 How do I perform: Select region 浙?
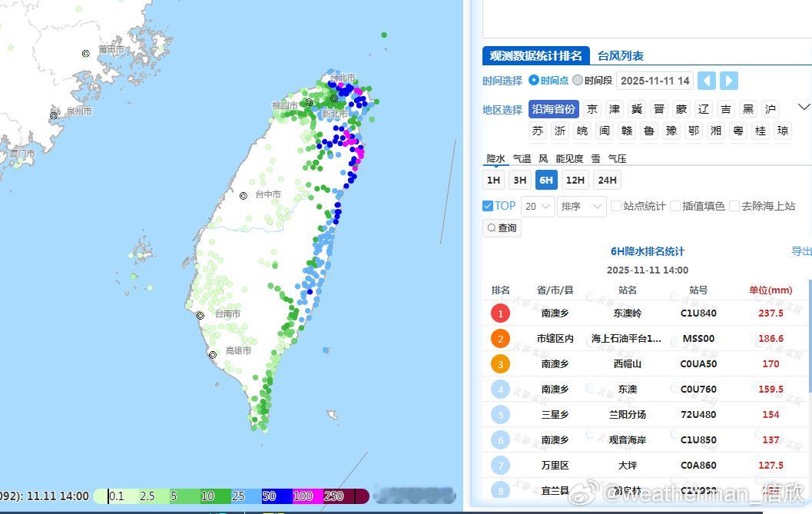click(560, 131)
